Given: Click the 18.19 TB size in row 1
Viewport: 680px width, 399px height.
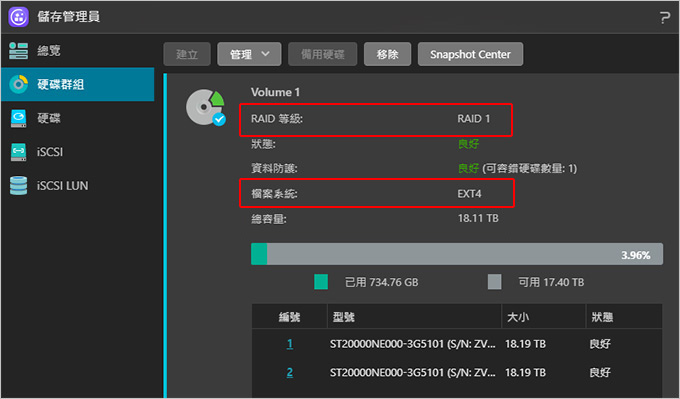Looking at the screenshot, I should 525,344.
